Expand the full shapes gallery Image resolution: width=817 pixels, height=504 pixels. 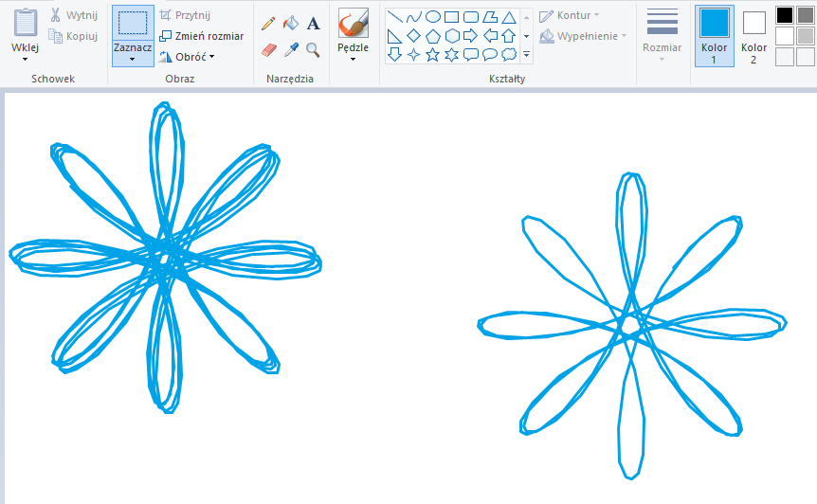pos(526,54)
